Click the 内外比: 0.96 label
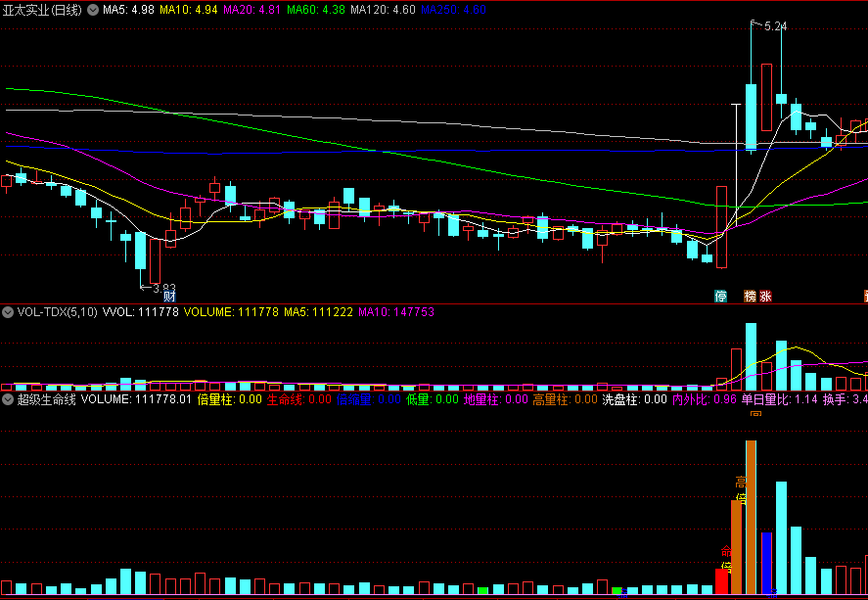The width and height of the screenshot is (868, 600). [x=705, y=399]
